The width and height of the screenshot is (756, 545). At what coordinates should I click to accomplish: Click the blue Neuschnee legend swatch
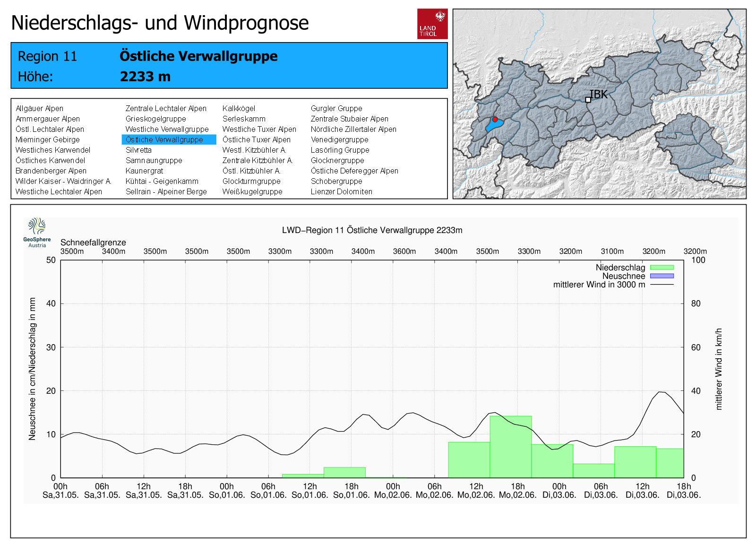(x=661, y=276)
